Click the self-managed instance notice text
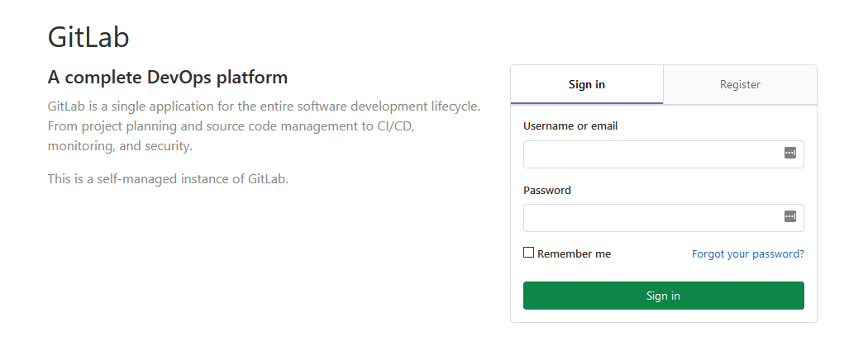Viewport: 868px width, 355px height. tap(169, 179)
